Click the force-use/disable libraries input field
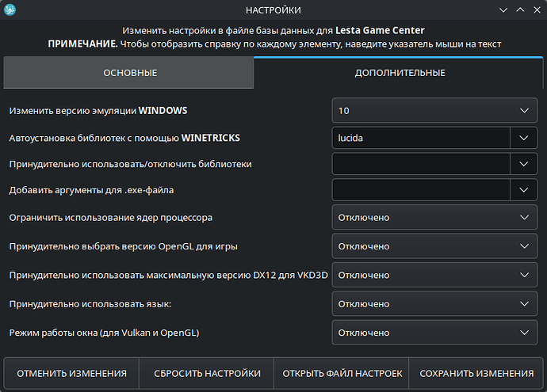 pos(421,164)
